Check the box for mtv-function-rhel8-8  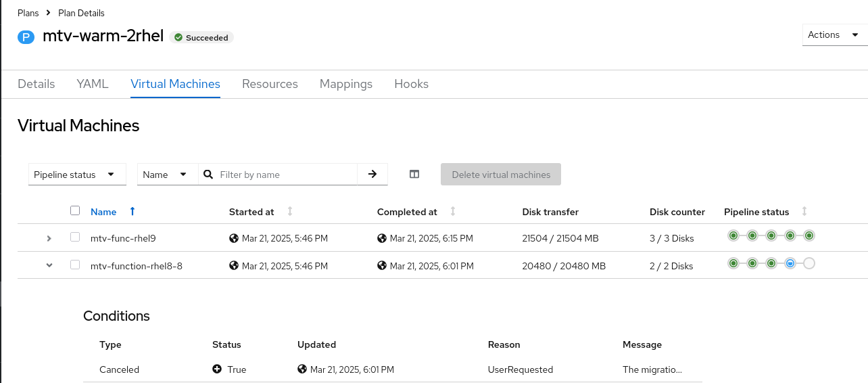pos(75,265)
